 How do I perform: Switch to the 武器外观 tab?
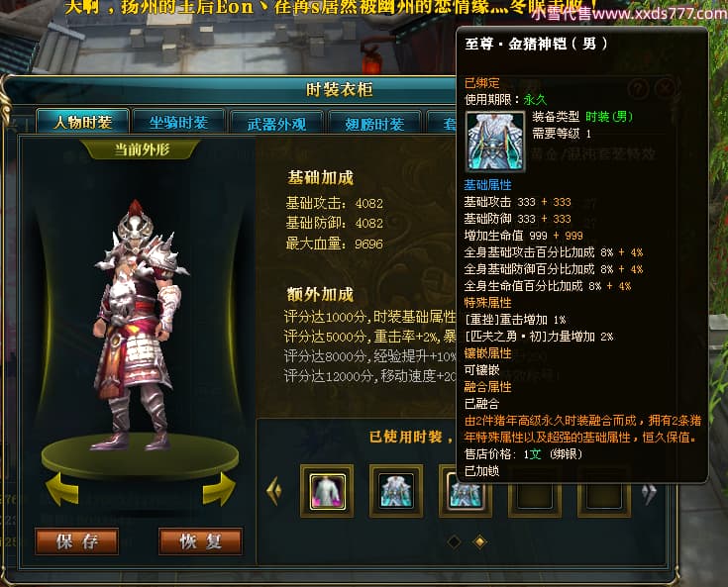pyautogui.click(x=276, y=124)
